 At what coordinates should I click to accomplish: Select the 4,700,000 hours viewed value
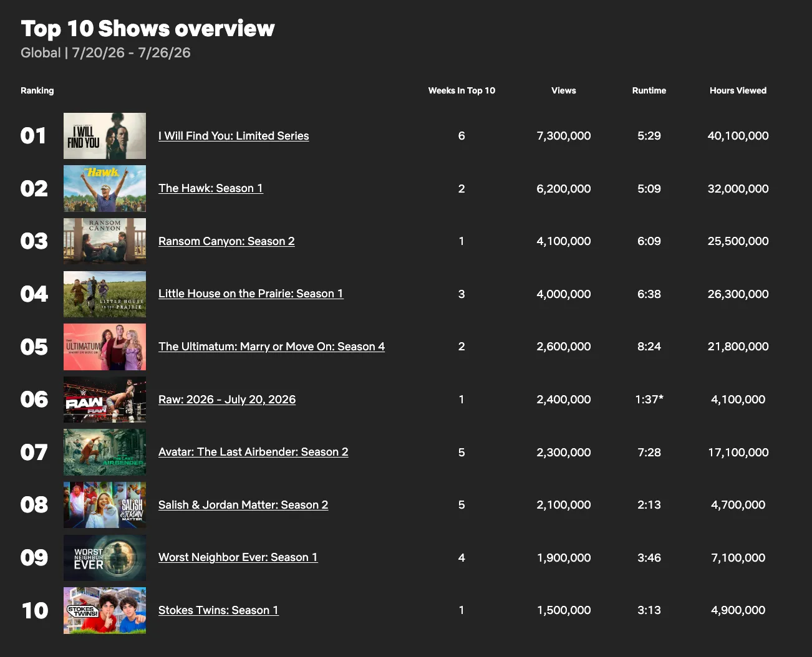point(738,505)
